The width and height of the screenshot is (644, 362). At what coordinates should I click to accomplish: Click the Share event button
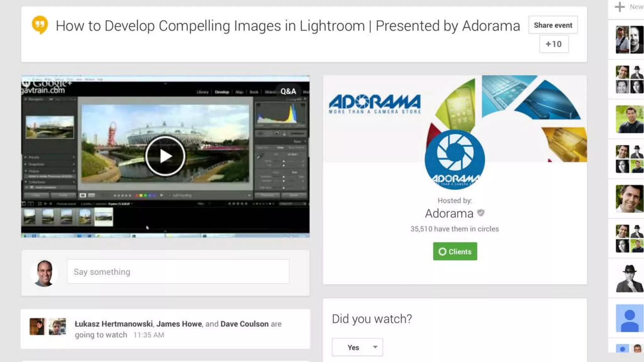553,25
